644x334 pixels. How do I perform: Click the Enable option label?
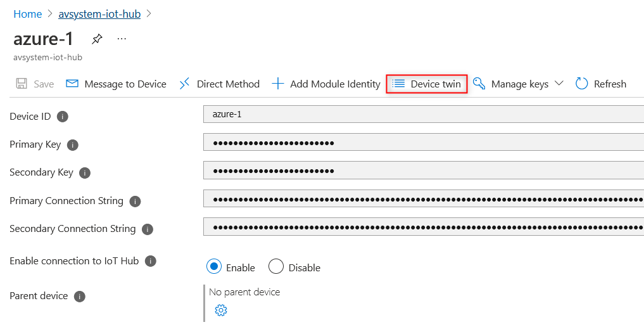point(240,268)
